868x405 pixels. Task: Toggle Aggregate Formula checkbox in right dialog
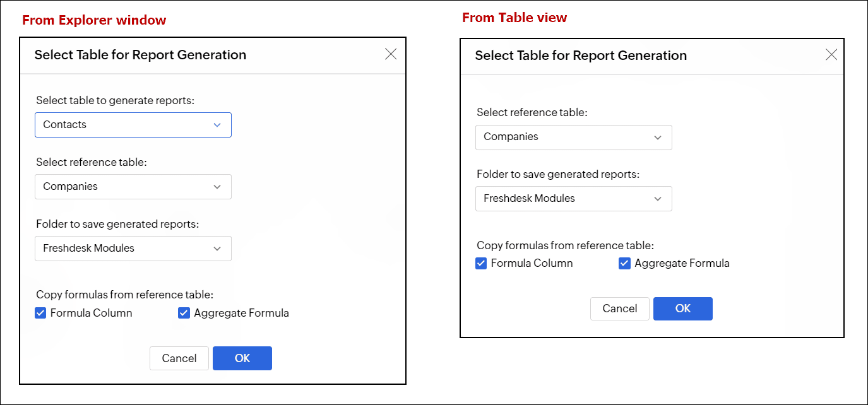click(625, 264)
